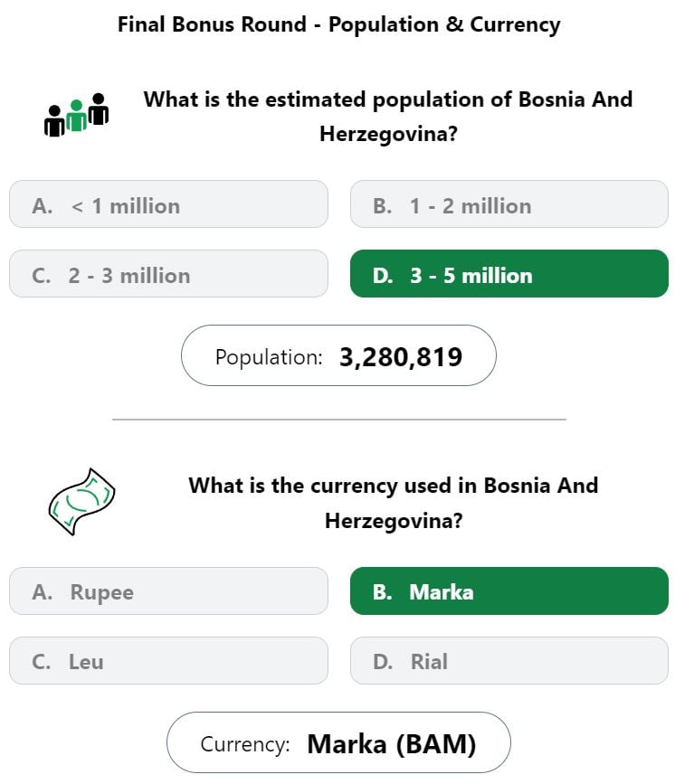Pick the Leu currency option
Screen dimensions: 675x784
tap(168, 660)
